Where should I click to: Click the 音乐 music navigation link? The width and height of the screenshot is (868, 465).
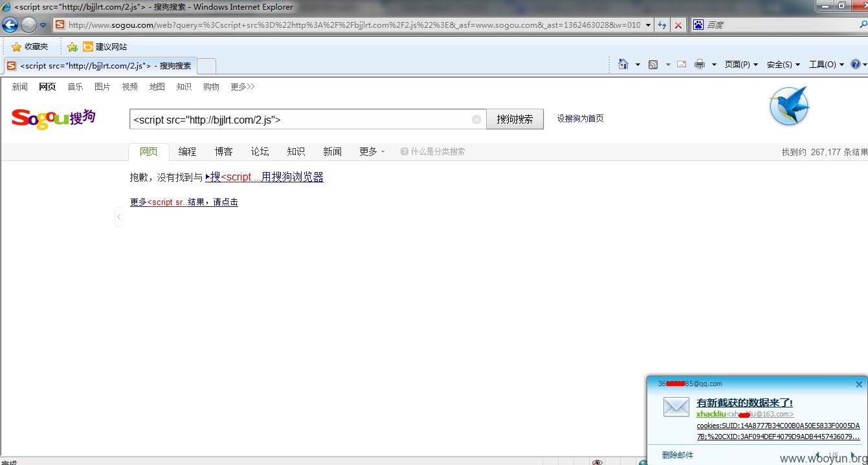click(x=75, y=87)
